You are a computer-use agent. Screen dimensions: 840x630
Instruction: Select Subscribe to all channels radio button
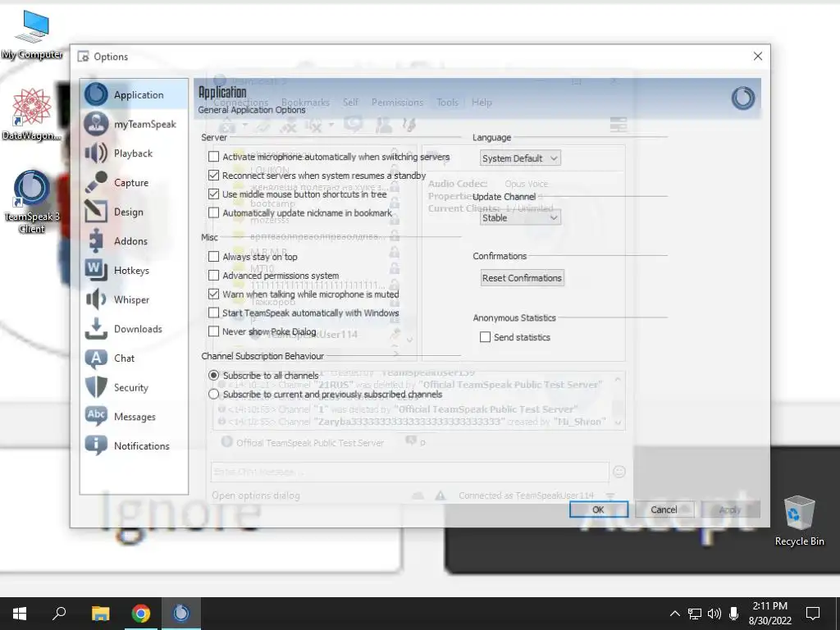[214, 376]
